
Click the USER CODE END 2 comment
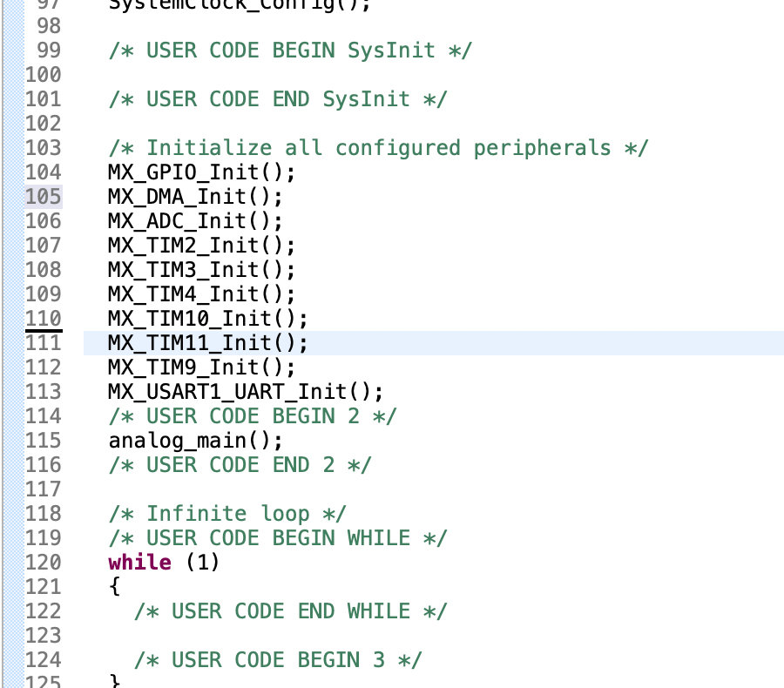coord(240,465)
